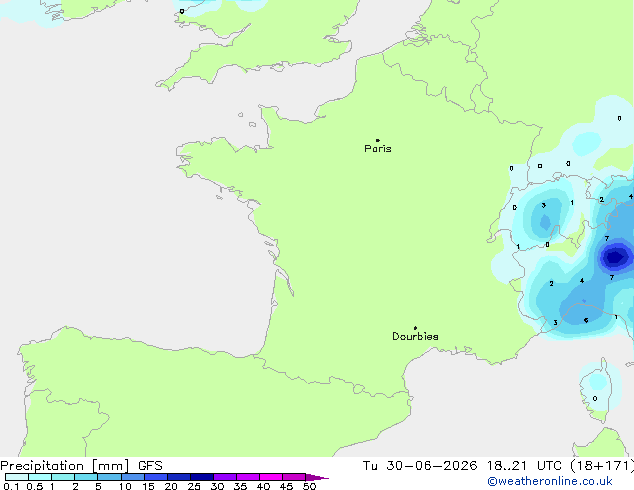Pick the legend swatch between 0.5 and 1
The height and width of the screenshot is (490, 634).
pyautogui.click(x=40, y=477)
